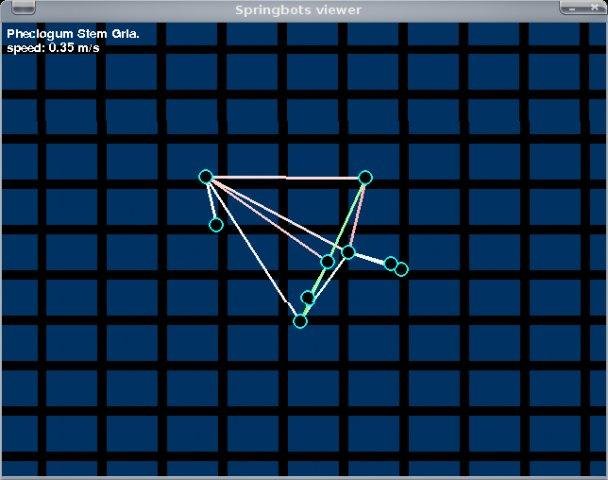This screenshot has height=480, width=608.
Task: Click the speed: 0.35 m/s readout
Action: pos(53,48)
